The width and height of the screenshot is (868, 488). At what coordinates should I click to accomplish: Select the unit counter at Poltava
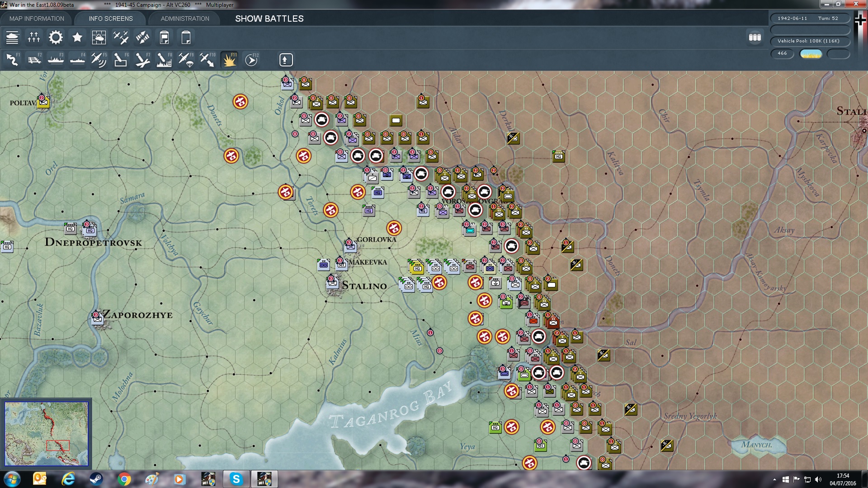click(43, 102)
